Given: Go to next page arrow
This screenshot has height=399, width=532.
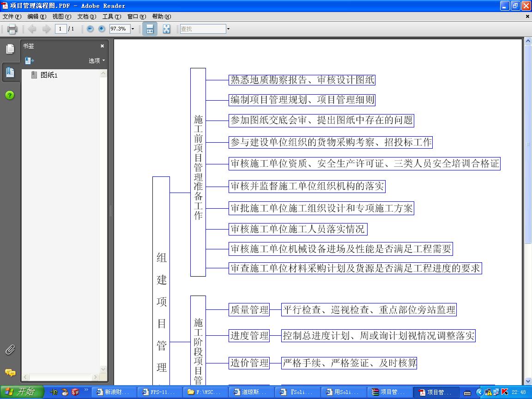Looking at the screenshot, I should pyautogui.click(x=47, y=29).
